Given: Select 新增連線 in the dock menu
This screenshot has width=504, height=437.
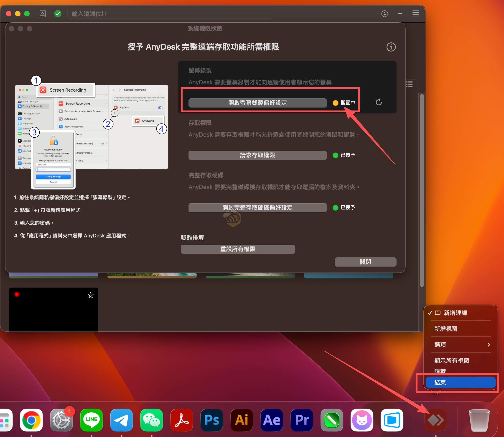Looking at the screenshot, I should (455, 313).
